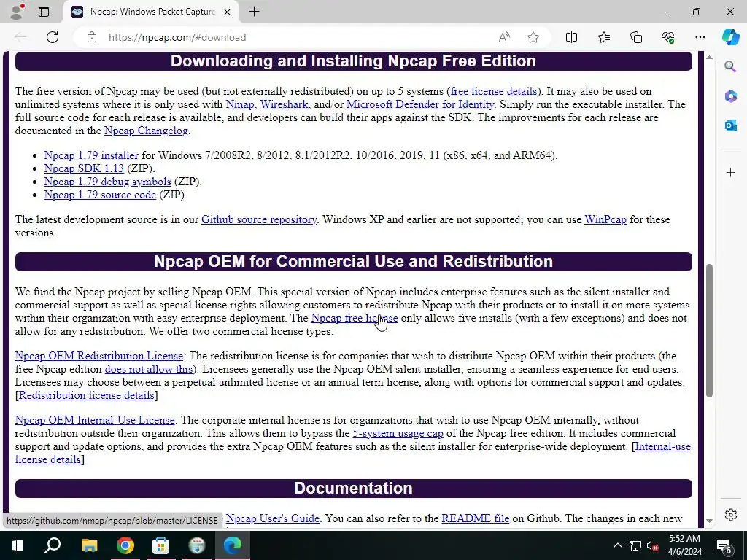Launch Copilot from the toolbar
Image resolution: width=747 pixels, height=560 pixels.
point(730,37)
